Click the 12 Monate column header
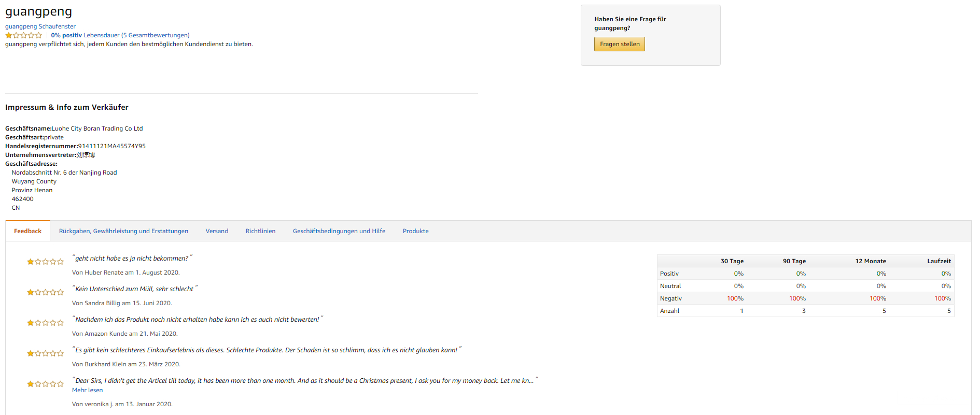 870,261
